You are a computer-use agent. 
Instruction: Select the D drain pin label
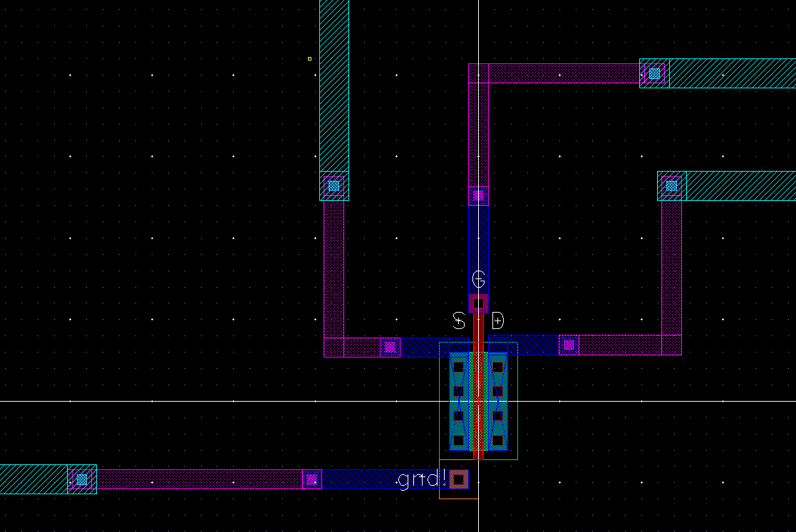click(498, 320)
